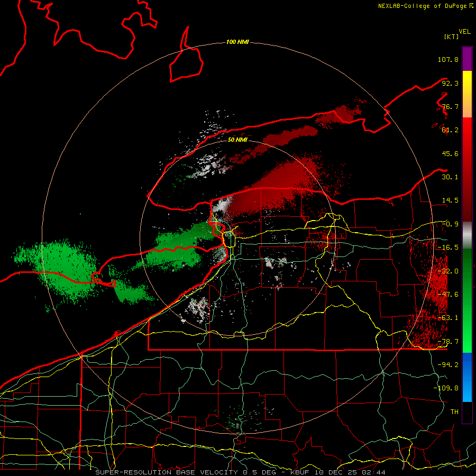This screenshot has width=476, height=476.
Task: Click the 30.1 velocity scale value
Action: click(x=450, y=177)
